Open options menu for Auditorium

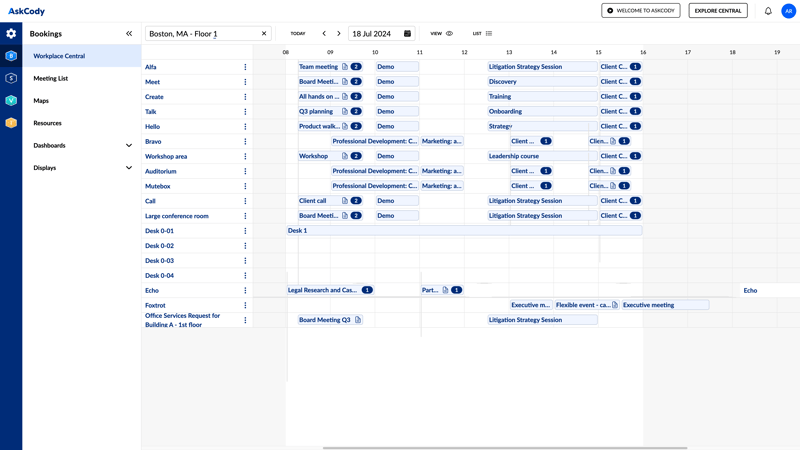[x=245, y=171]
